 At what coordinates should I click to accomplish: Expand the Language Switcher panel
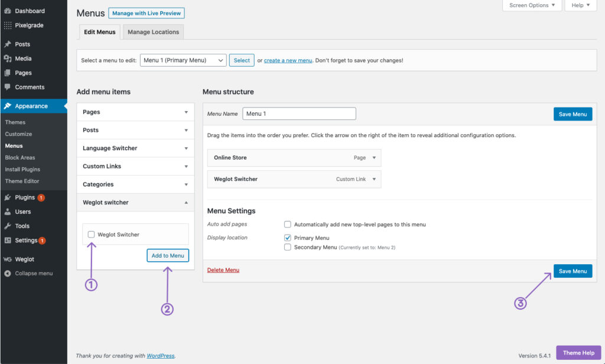pos(135,148)
